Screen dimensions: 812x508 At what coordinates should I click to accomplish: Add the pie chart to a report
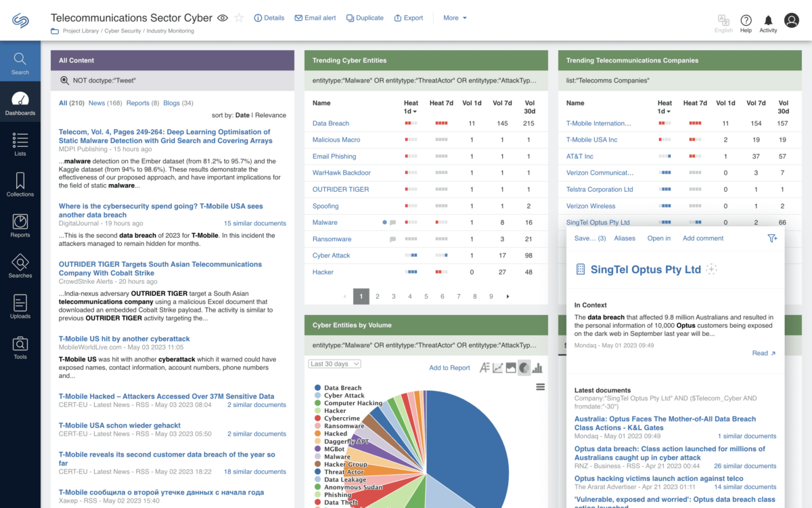click(x=449, y=368)
